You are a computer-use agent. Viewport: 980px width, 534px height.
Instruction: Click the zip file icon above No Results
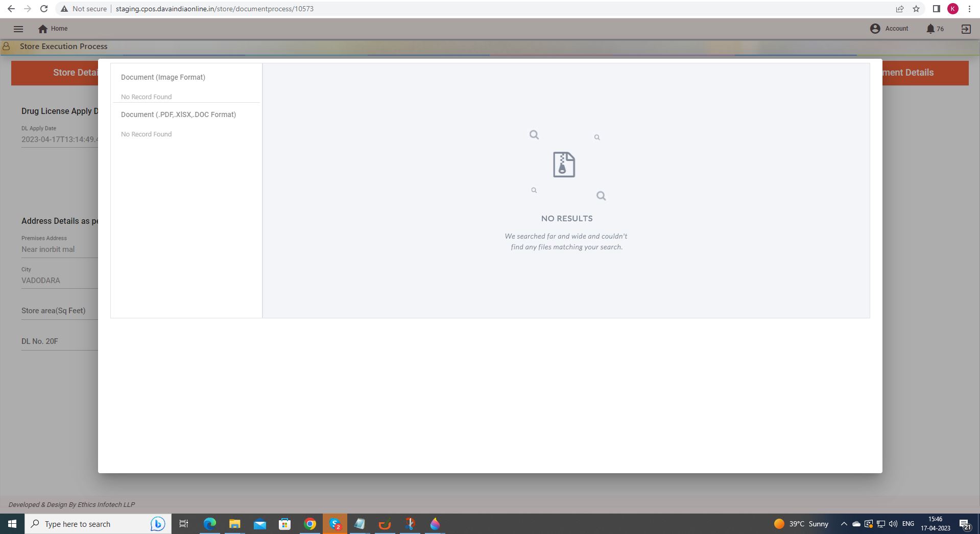(x=564, y=165)
